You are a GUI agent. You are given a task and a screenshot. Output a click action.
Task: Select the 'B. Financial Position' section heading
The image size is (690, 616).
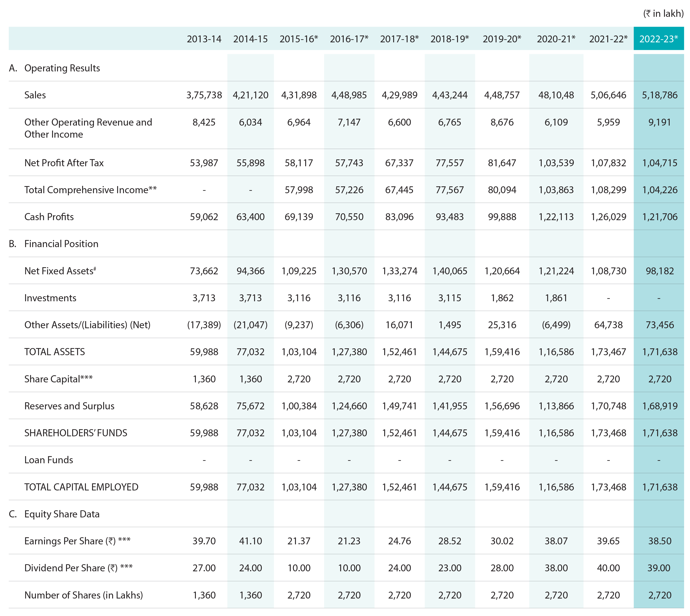53,244
